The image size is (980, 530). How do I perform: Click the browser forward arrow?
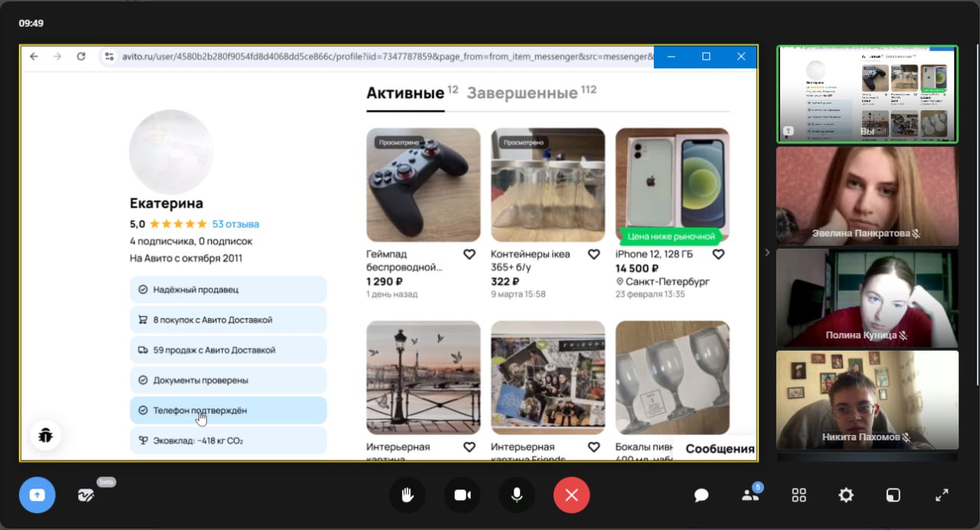point(57,57)
